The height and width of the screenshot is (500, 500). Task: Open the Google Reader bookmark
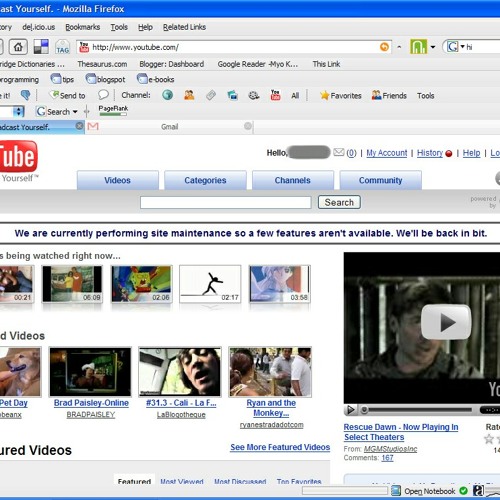click(258, 64)
